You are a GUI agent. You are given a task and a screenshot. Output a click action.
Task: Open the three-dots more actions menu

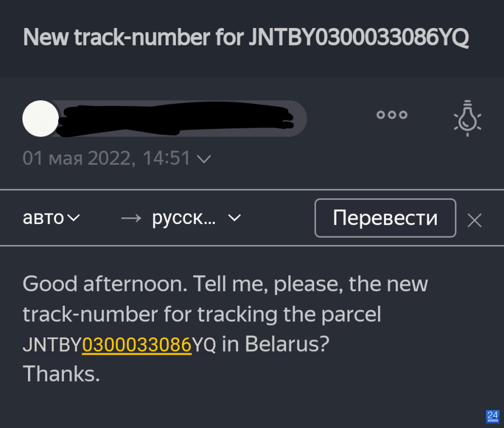[392, 115]
